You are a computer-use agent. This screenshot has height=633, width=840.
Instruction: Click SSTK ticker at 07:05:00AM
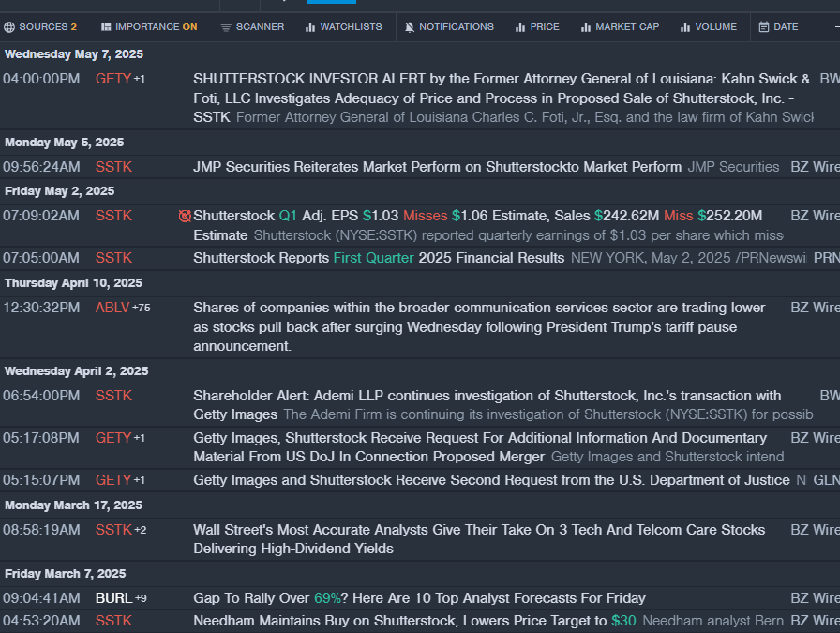(113, 258)
